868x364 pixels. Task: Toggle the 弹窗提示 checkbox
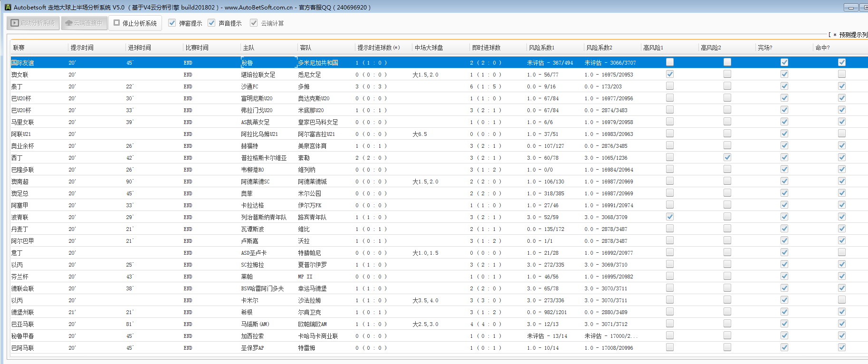coord(172,23)
